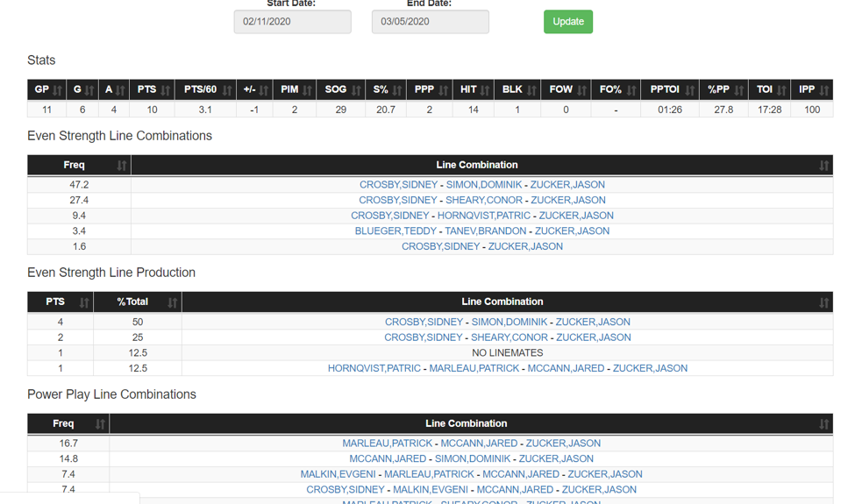Click the 47.2 frequency cell
Image resolution: width=855 pixels, height=504 pixels.
(x=79, y=185)
